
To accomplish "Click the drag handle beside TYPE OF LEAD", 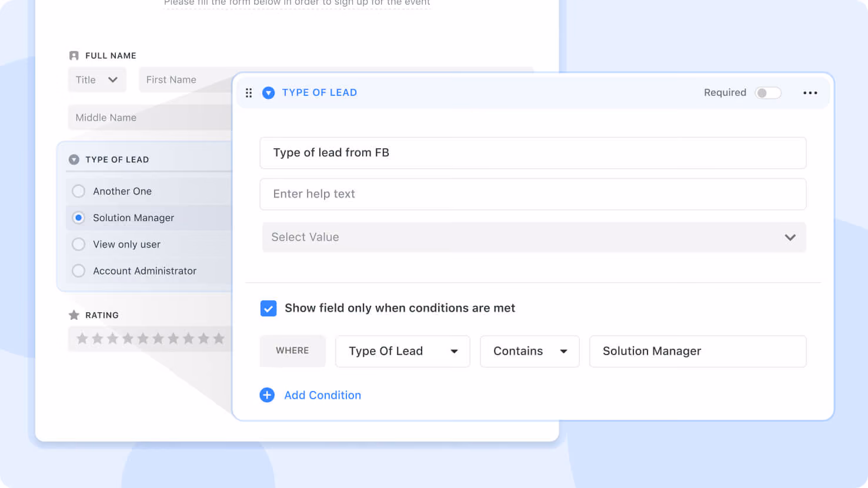I will tap(249, 93).
